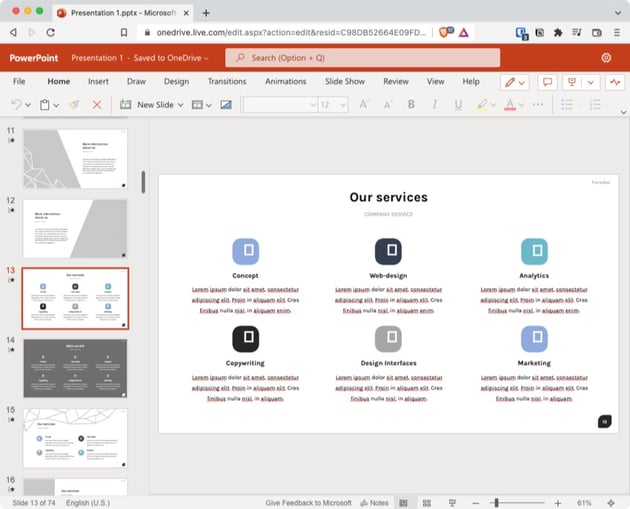The image size is (630, 509).
Task: Click Give Feedback to Microsoft link
Action: 308,502
